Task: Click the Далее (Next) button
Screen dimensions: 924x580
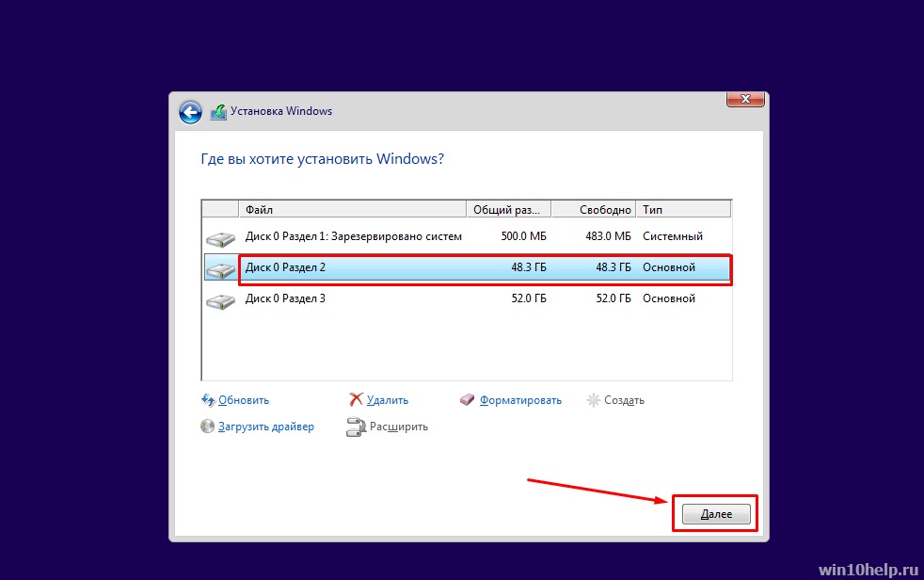Action: point(716,514)
